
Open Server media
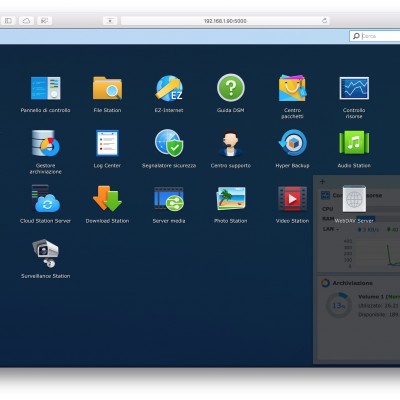point(169,199)
